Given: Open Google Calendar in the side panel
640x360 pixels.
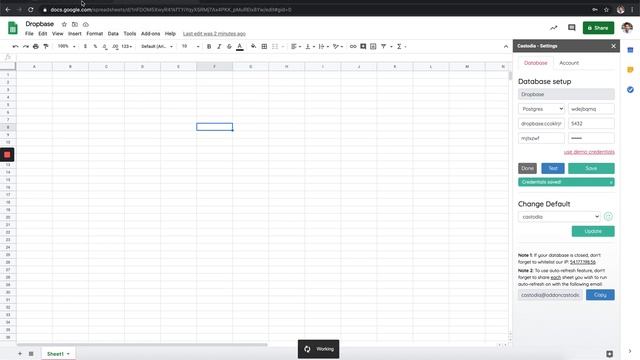Looking at the screenshot, I should [x=630, y=50].
